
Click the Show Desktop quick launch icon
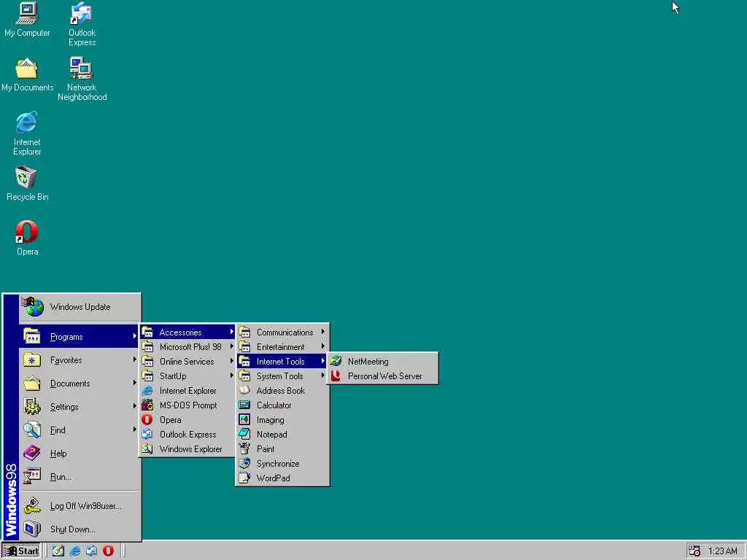(x=58, y=551)
